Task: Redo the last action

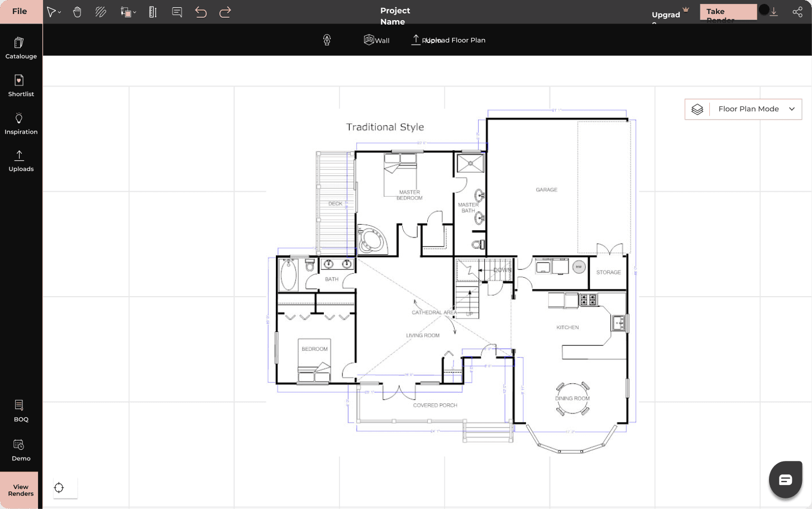Action: 225,12
